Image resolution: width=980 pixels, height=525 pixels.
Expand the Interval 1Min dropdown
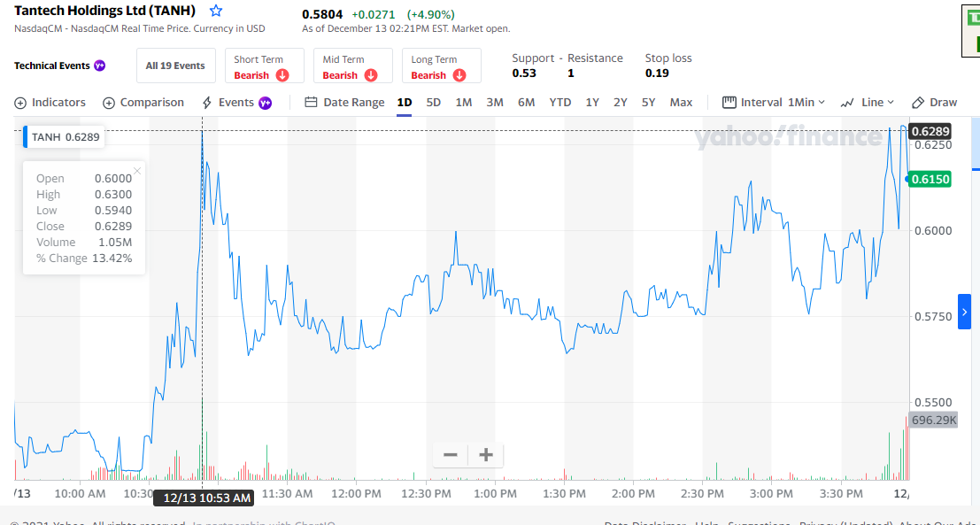[x=774, y=103]
